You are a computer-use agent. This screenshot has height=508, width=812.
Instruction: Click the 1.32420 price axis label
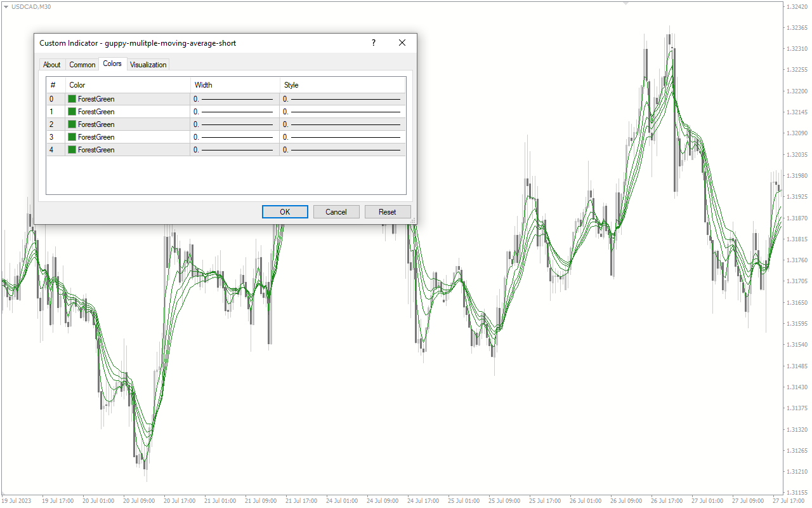(796, 6)
